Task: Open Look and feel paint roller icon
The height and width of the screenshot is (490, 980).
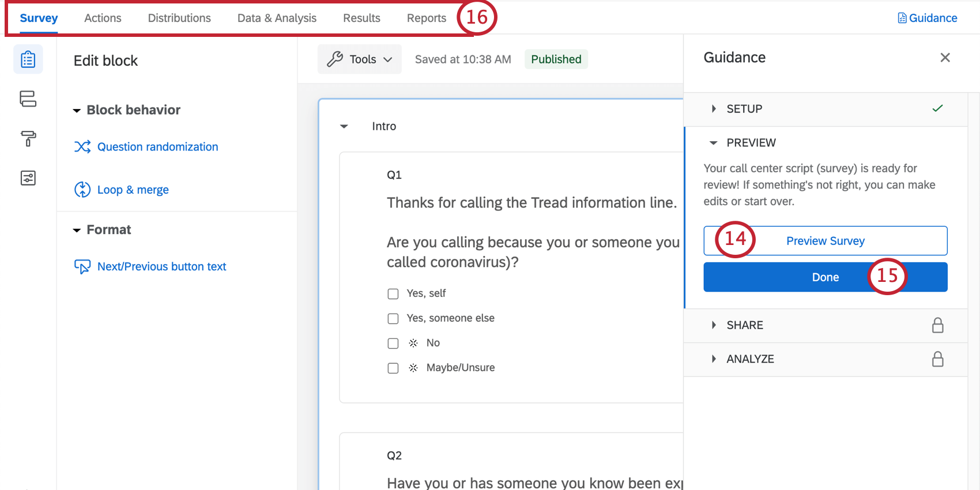Action: click(28, 138)
